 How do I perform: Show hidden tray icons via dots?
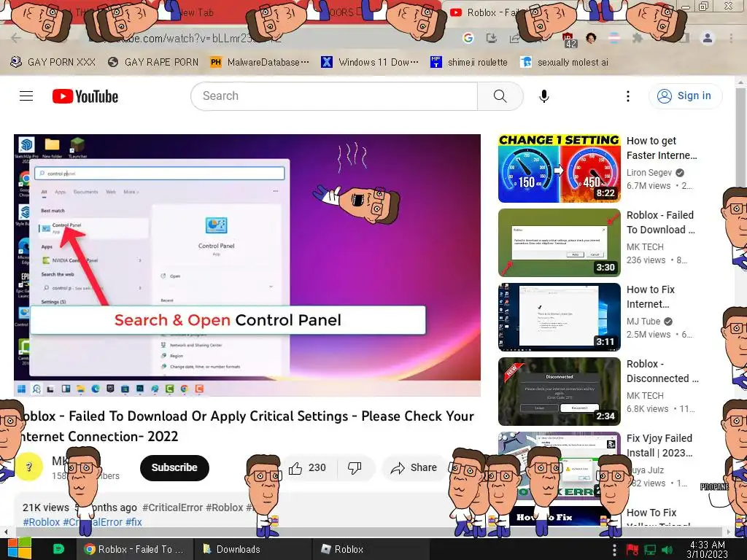pyautogui.click(x=614, y=550)
